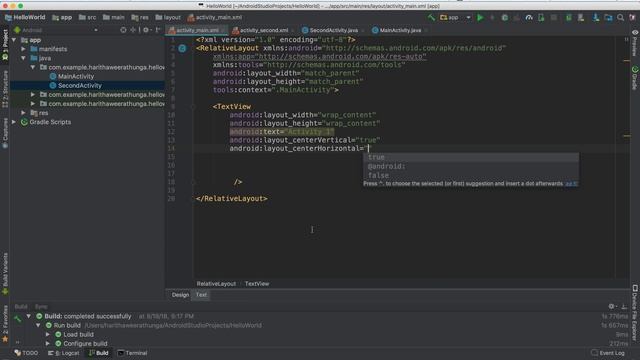Screen dimensions: 640x360
Task: Toggle the Captures tool window sidebar button
Action: [x=5, y=133]
